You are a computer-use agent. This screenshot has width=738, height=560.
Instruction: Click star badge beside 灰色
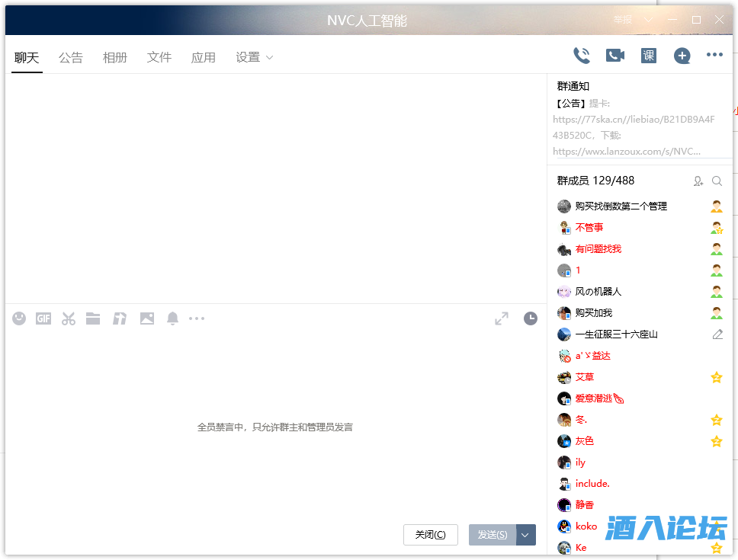click(717, 441)
